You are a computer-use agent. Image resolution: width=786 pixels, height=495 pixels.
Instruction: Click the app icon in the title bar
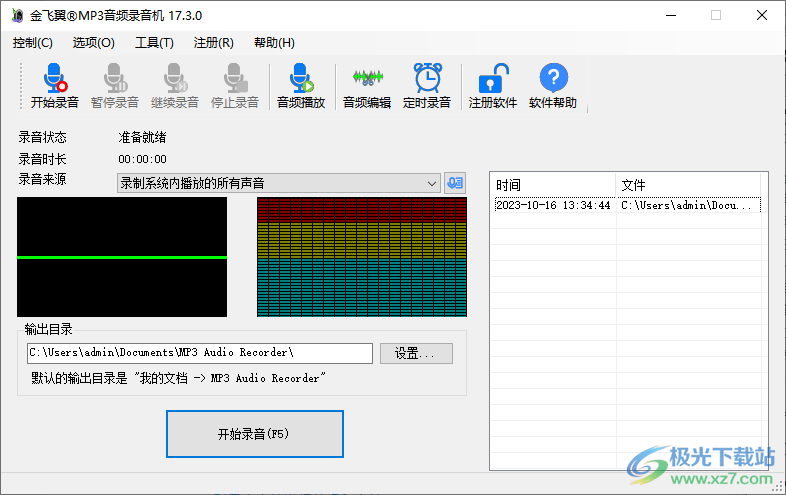click(18, 16)
